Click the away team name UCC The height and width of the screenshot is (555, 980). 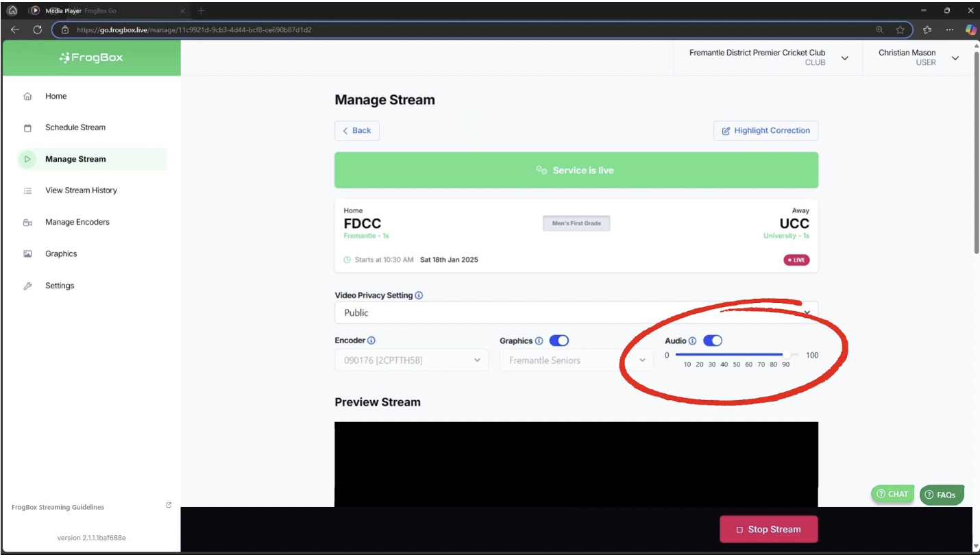tap(794, 223)
